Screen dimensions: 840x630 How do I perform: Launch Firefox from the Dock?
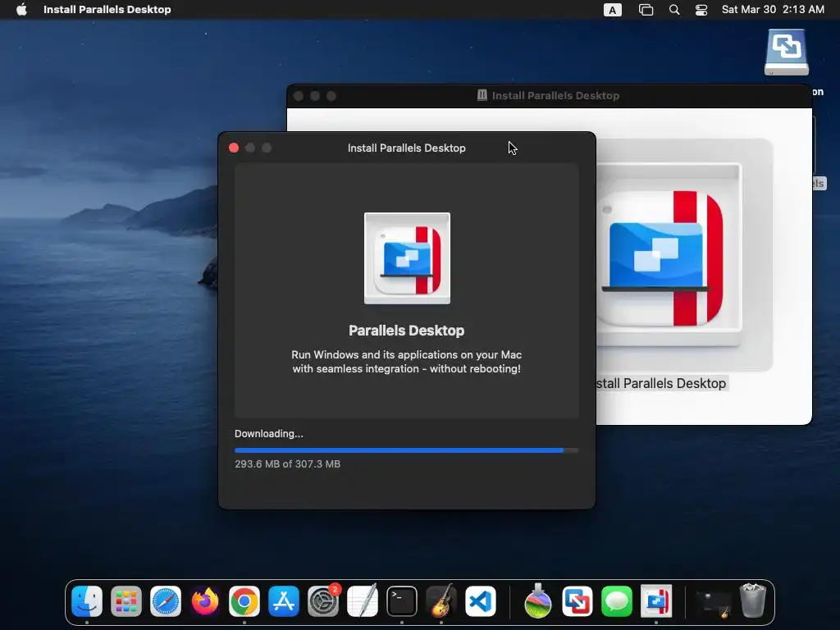click(204, 601)
